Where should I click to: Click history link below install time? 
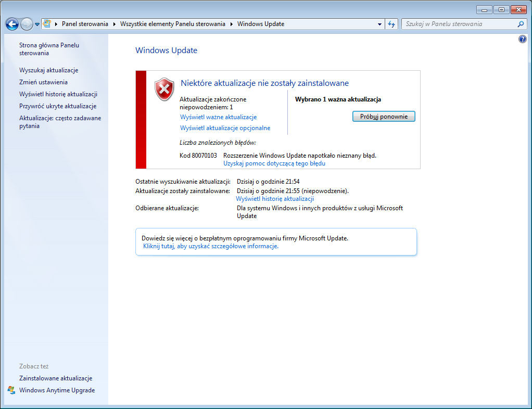[275, 199]
